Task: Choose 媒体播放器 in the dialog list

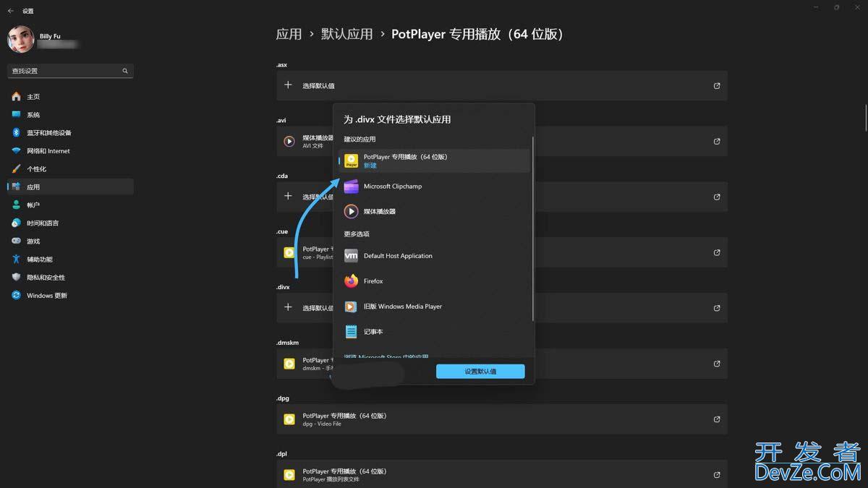Action: (434, 212)
